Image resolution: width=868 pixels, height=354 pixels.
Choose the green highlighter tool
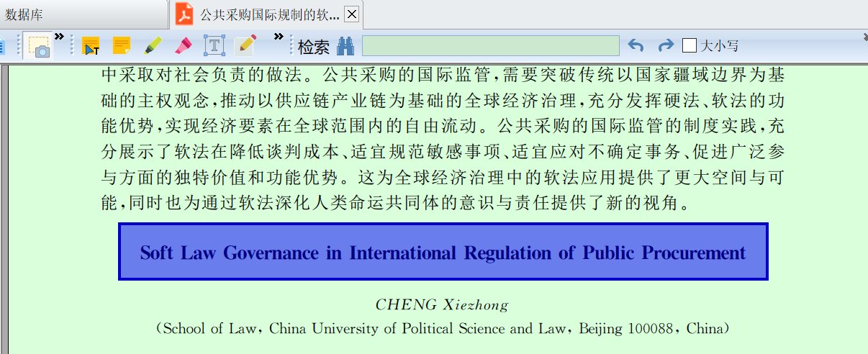[x=152, y=46]
